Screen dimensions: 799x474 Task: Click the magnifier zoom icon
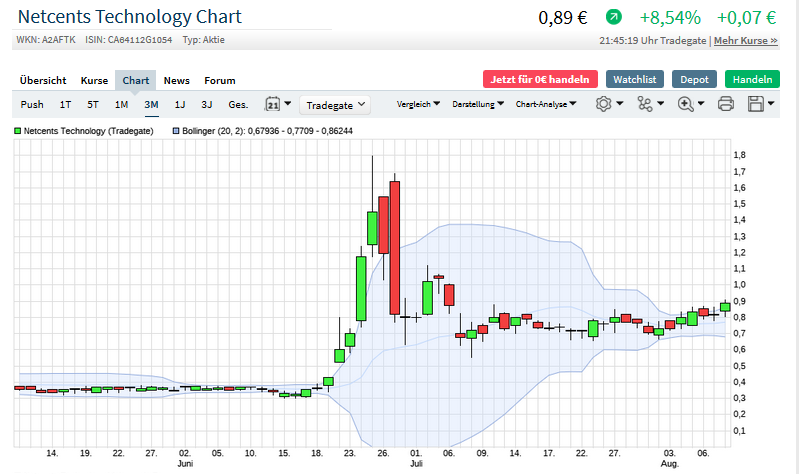point(685,104)
